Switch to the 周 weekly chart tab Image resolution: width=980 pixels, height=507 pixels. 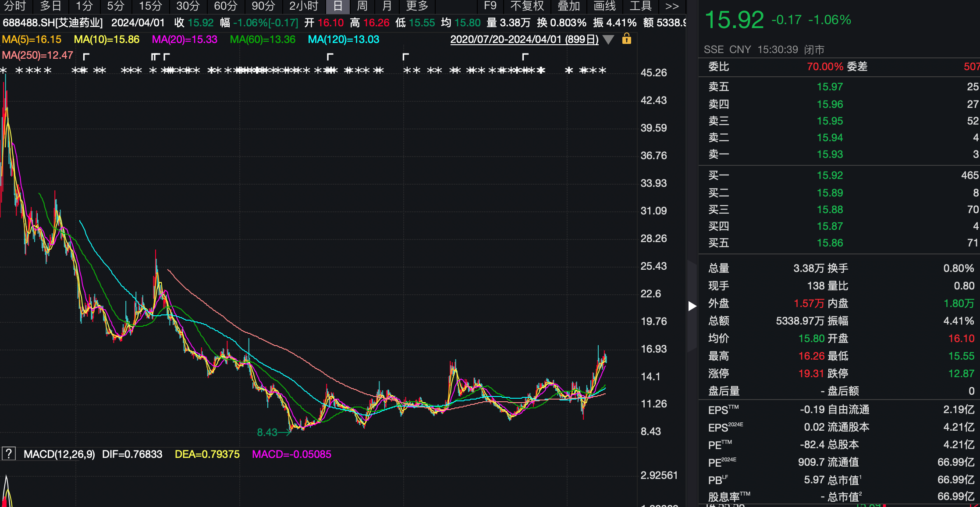click(362, 6)
